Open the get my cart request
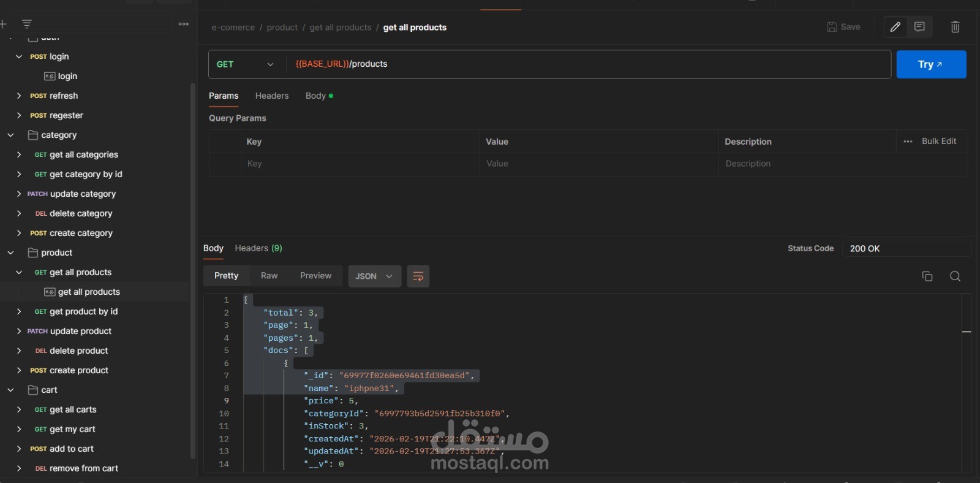980x483 pixels. tap(72, 429)
